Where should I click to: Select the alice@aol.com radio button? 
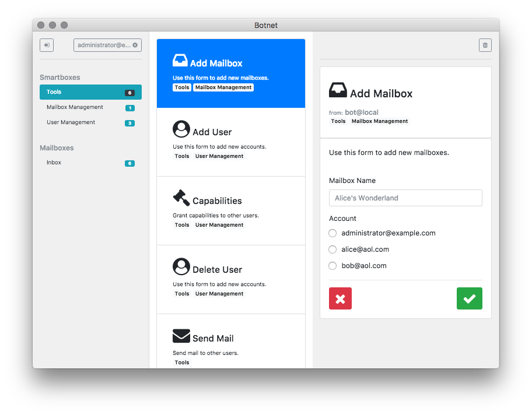point(332,249)
